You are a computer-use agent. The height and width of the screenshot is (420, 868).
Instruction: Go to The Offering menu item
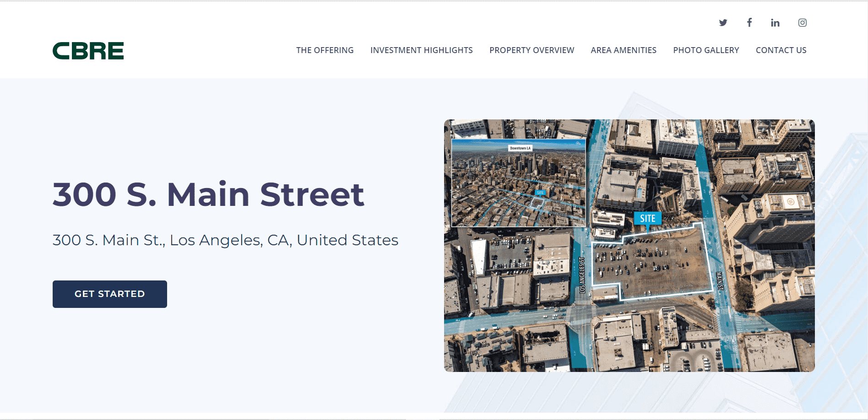(x=325, y=50)
